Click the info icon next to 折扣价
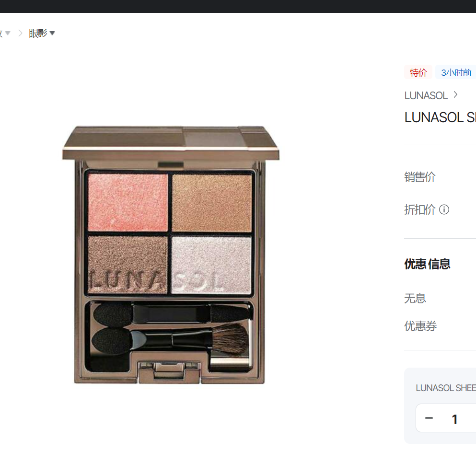476x452 pixels. 444,209
